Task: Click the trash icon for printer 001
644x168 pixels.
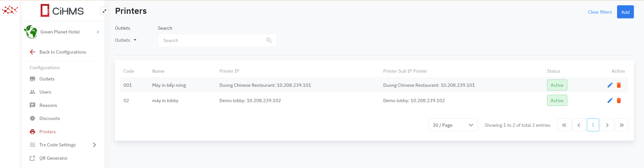Action: [x=619, y=85]
